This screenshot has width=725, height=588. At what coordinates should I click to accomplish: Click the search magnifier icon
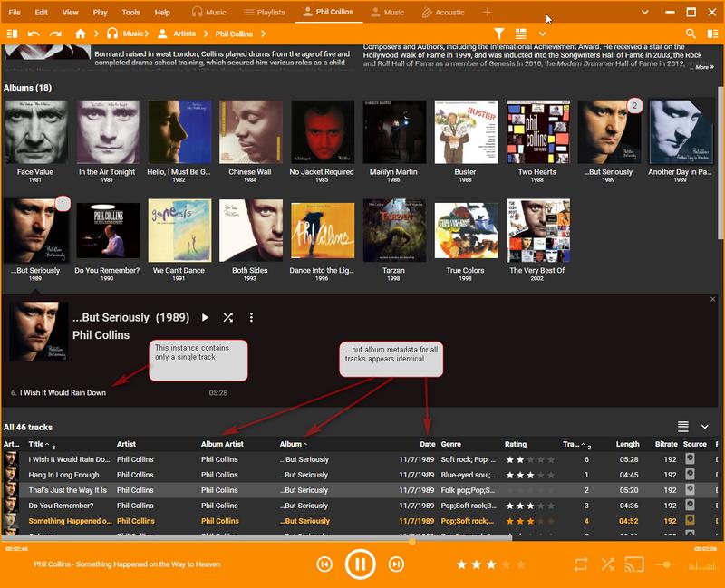(691, 34)
